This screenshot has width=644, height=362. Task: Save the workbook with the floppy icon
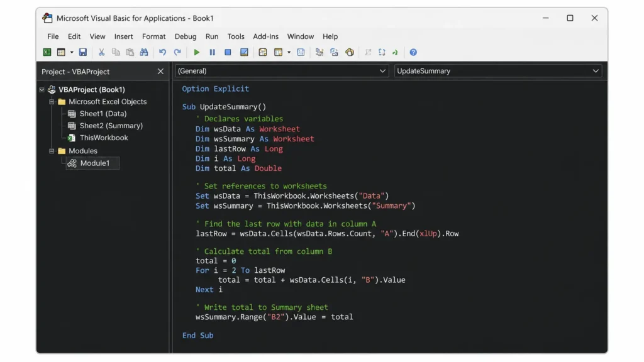click(83, 52)
